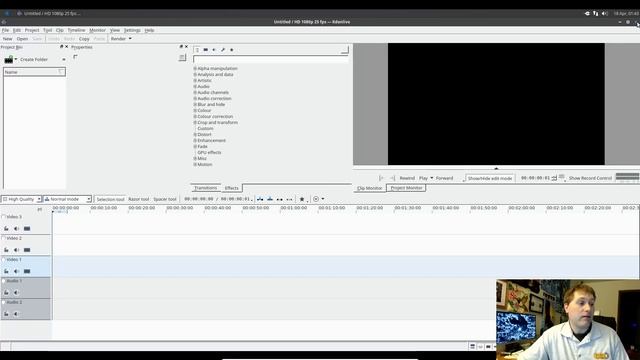Image resolution: width=640 pixels, height=360 pixels.
Task: Toggle the Audio 1 track checkbox
Action: click(4, 281)
